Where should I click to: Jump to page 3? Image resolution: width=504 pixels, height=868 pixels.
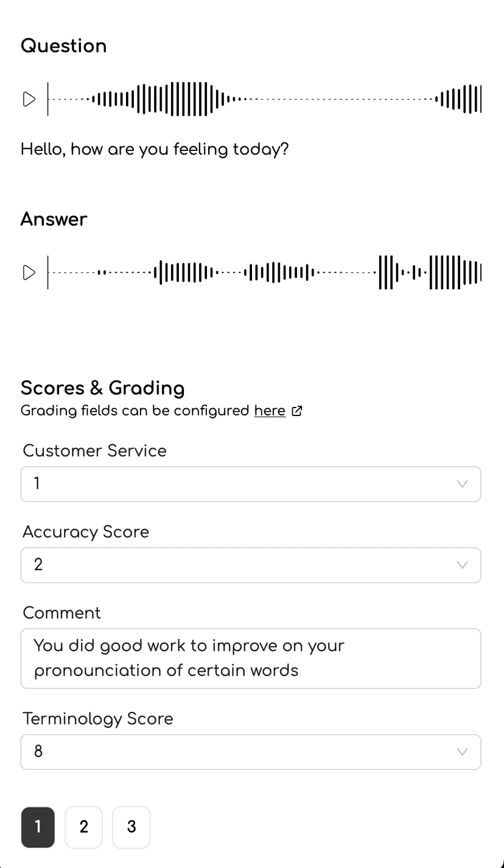pyautogui.click(x=131, y=827)
